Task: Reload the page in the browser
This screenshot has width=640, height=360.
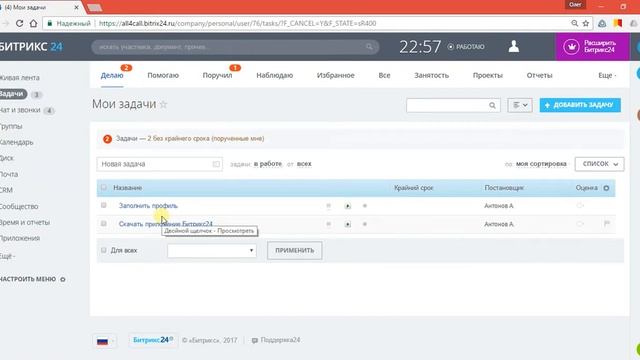Action: tap(19, 23)
